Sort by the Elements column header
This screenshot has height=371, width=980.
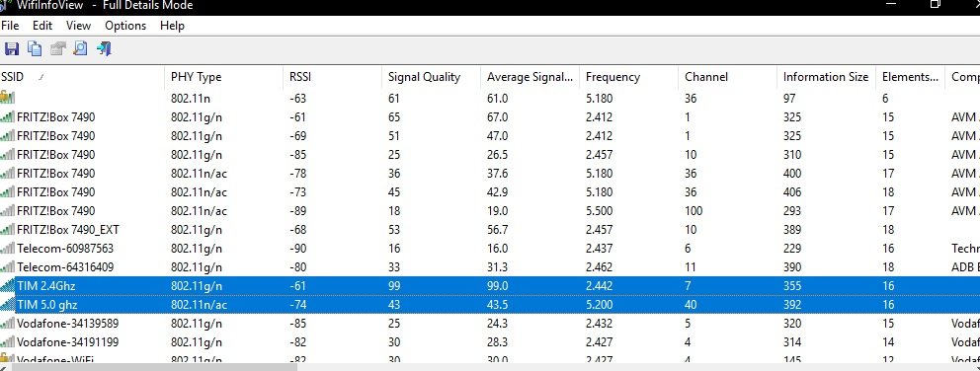point(910,77)
